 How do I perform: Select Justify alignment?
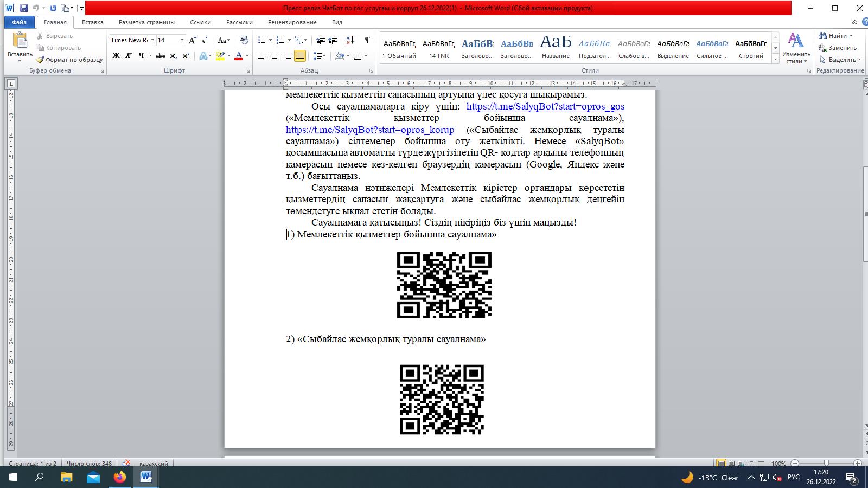299,56
